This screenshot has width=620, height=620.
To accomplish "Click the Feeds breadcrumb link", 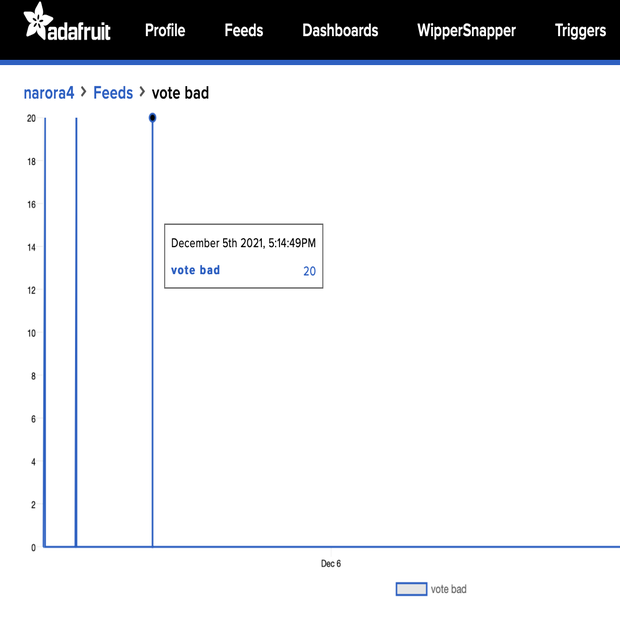I will pos(113,93).
